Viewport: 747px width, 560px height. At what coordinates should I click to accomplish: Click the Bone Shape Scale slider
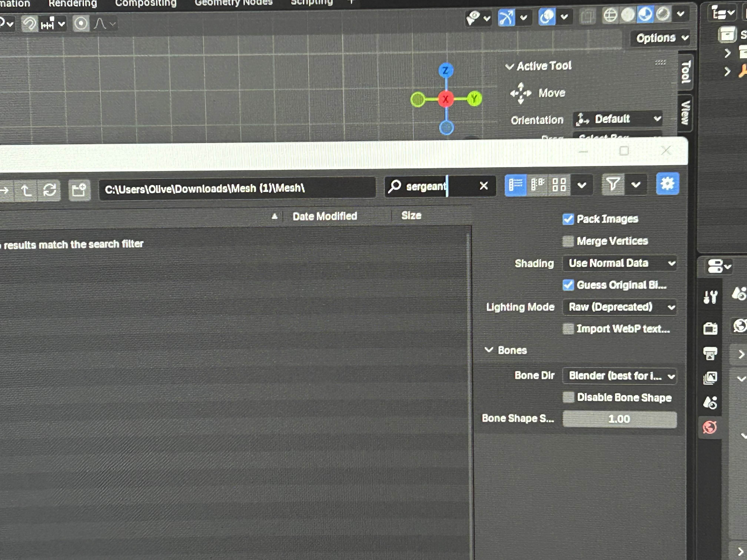pyautogui.click(x=620, y=419)
